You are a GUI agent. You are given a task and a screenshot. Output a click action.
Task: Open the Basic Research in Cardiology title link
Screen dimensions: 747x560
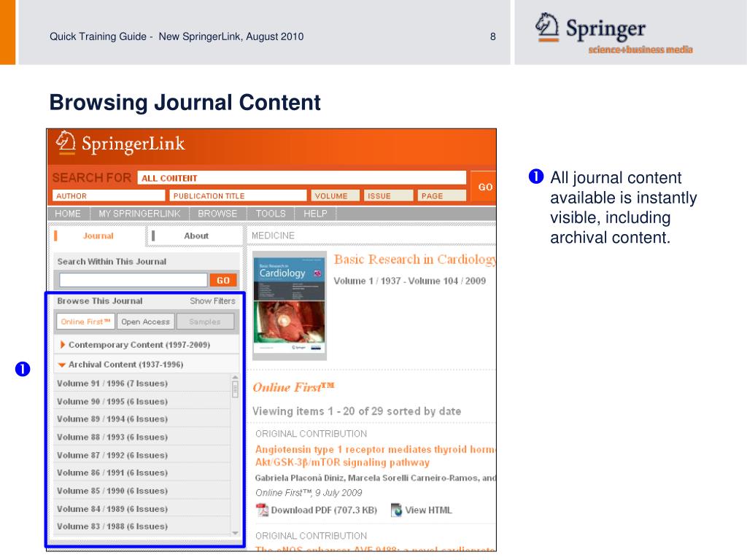(x=415, y=260)
